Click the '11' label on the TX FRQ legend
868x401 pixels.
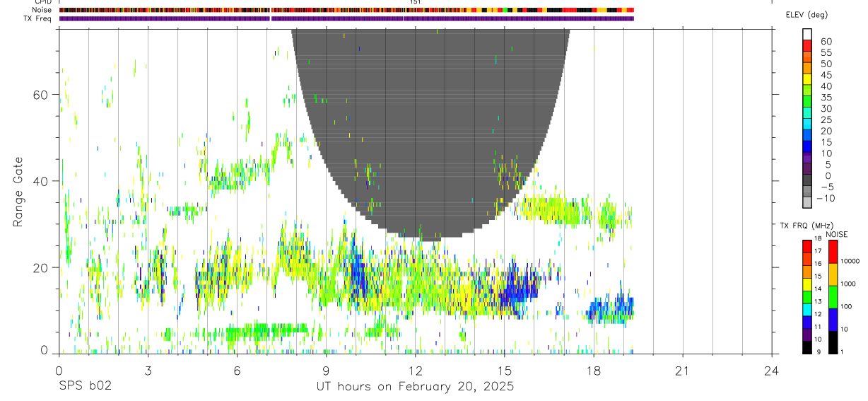click(817, 327)
